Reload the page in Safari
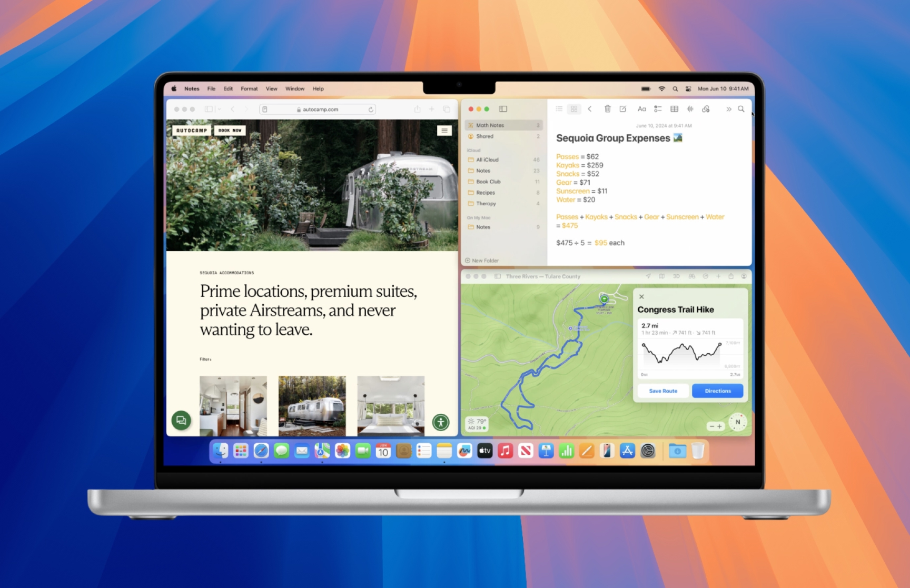Viewport: 910px width, 588px height. tap(371, 109)
